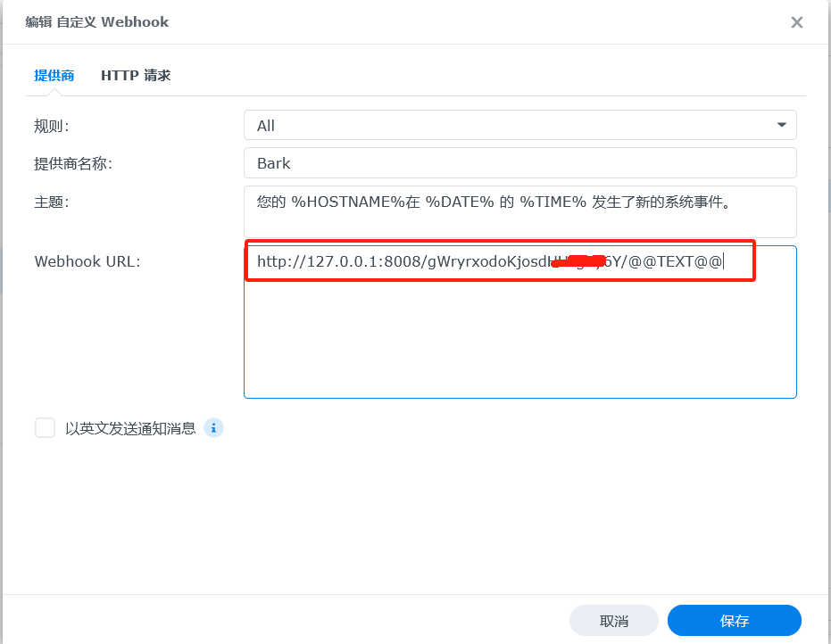
Task: Click the 取消 cancel button
Action: 614,621
